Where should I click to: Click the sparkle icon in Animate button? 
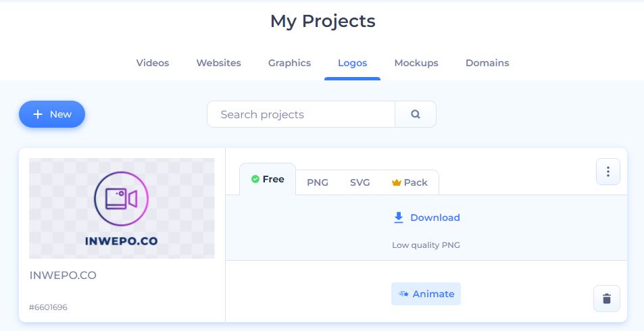(403, 294)
